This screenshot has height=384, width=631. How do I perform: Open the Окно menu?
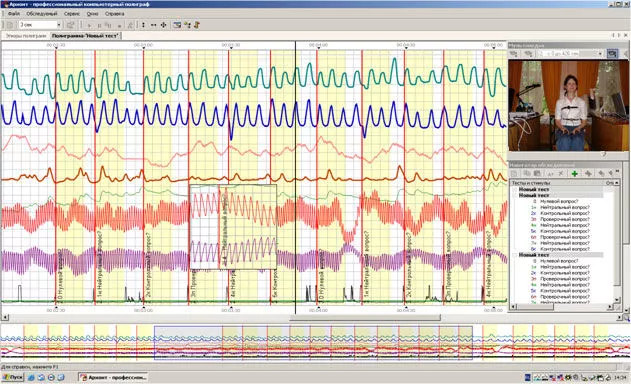coord(93,14)
